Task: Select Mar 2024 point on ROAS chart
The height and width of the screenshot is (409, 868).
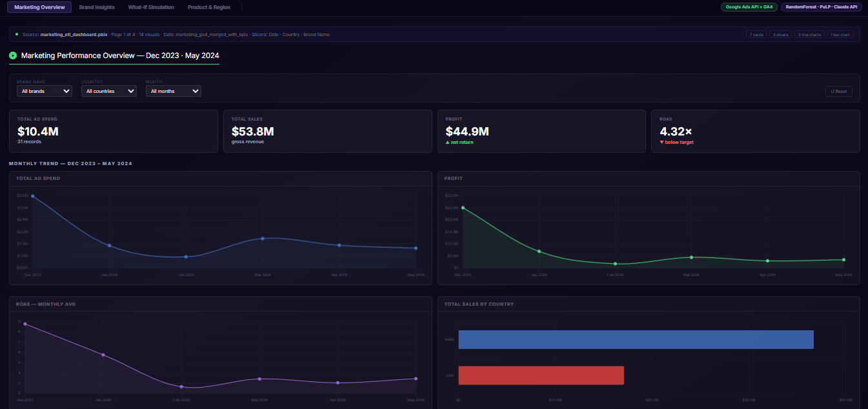Action: pyautogui.click(x=259, y=379)
